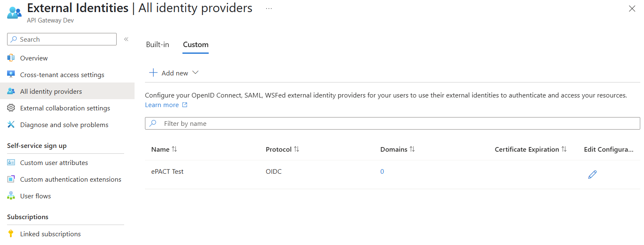
Task: Open the Learn more link
Action: [162, 105]
